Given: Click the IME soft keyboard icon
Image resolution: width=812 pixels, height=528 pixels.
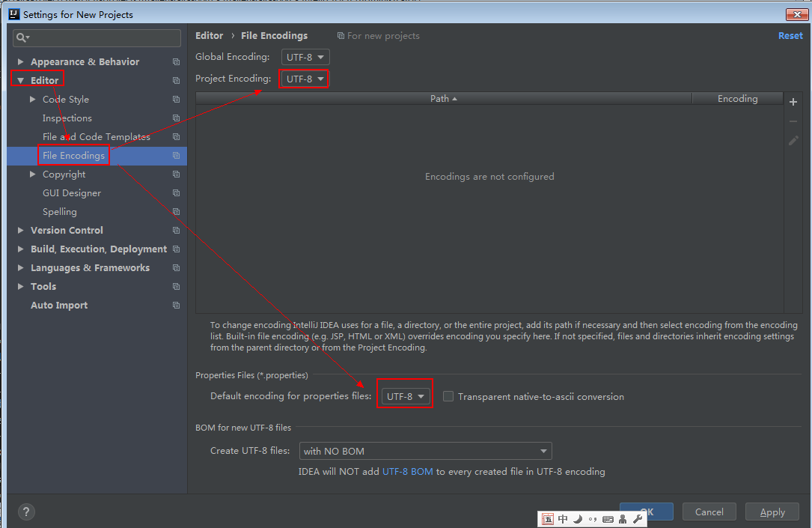Looking at the screenshot, I should point(608,519).
